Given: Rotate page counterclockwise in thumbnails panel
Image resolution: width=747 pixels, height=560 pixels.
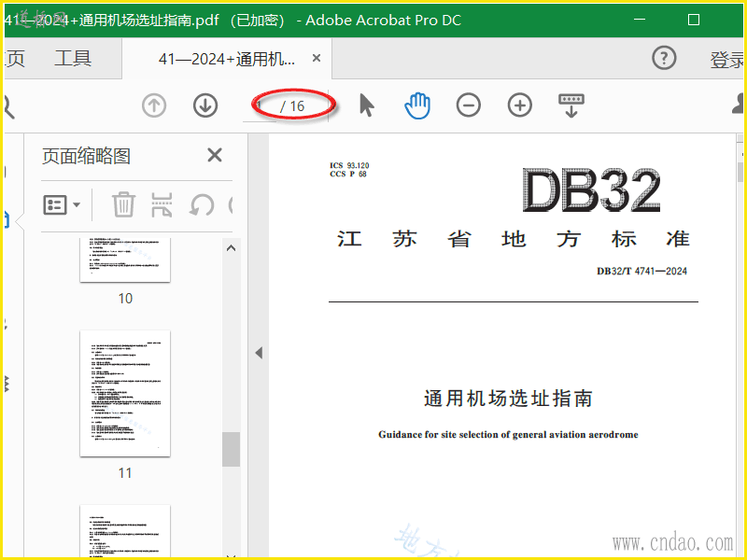Looking at the screenshot, I should pos(202,205).
